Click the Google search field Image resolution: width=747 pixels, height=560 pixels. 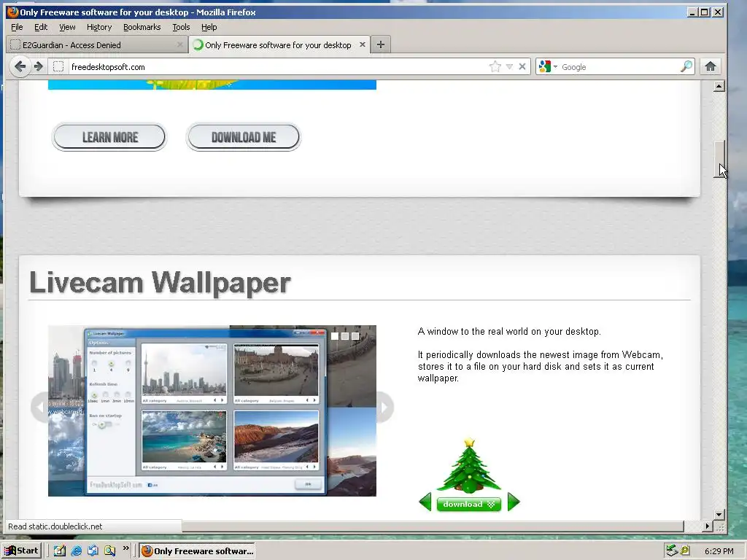click(x=619, y=66)
